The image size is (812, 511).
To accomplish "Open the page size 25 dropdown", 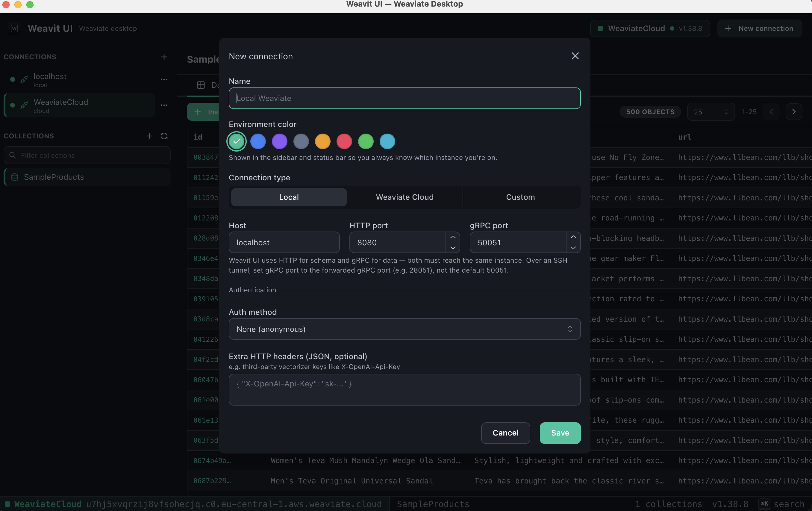I will point(711,112).
